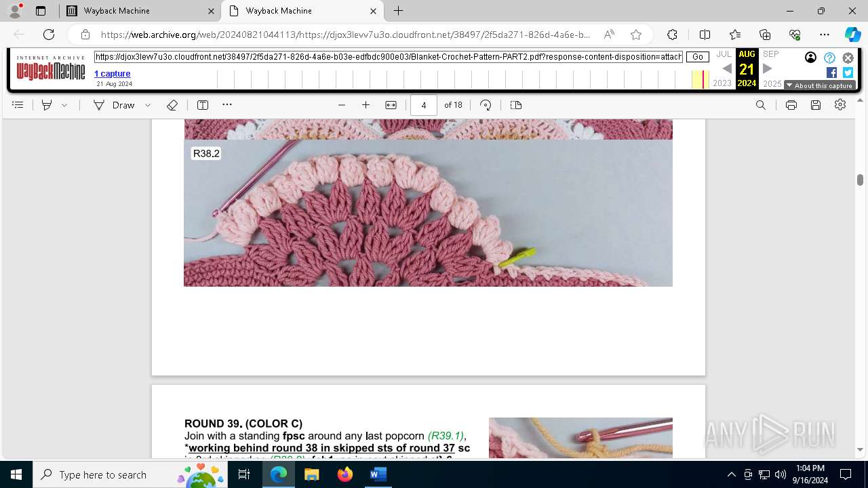Close the active Wayback Machine tab
This screenshot has height=488, width=868.
click(374, 11)
